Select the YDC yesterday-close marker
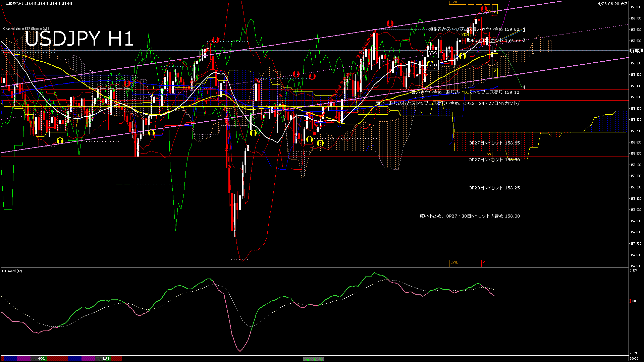644x362 pixels. [433, 53]
